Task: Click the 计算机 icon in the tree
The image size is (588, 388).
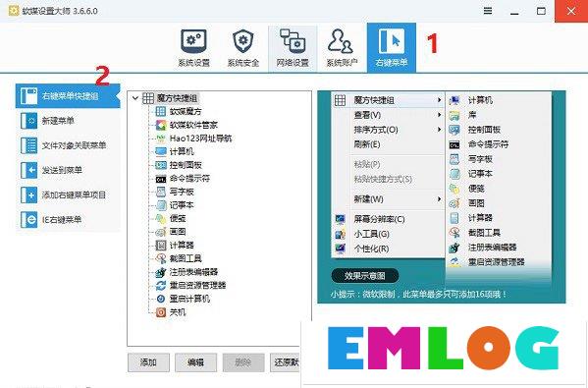Action: 161,151
